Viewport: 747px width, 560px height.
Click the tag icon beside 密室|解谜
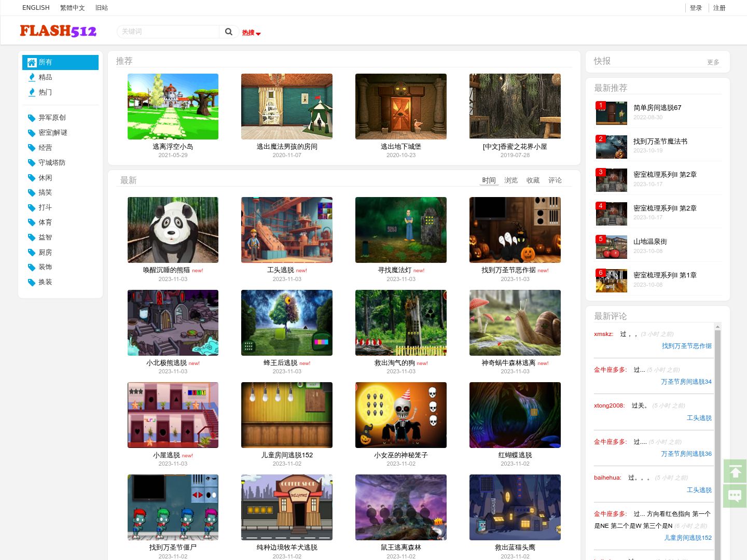point(32,133)
